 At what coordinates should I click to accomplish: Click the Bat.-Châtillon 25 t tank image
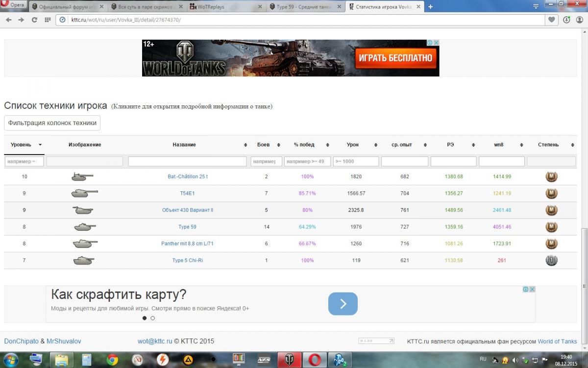[82, 177]
